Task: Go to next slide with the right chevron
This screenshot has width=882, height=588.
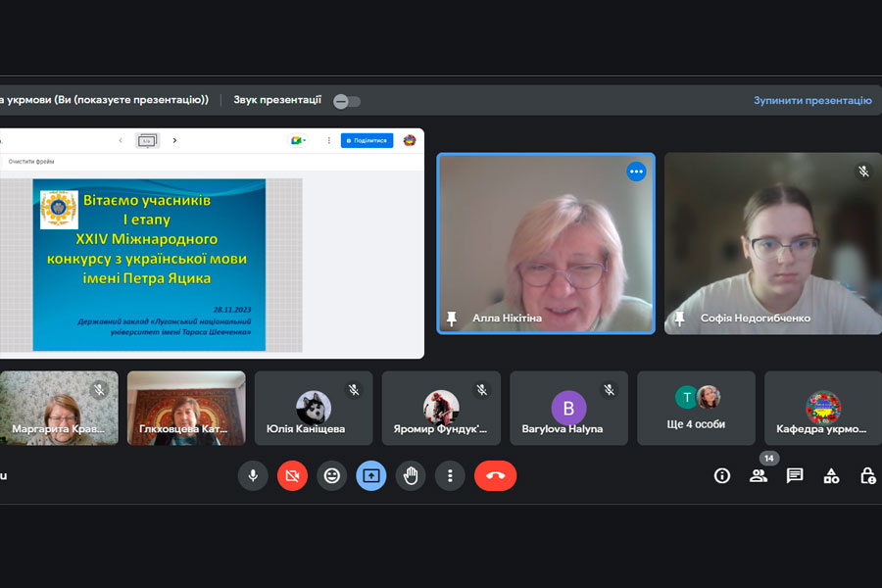Action: (174, 140)
